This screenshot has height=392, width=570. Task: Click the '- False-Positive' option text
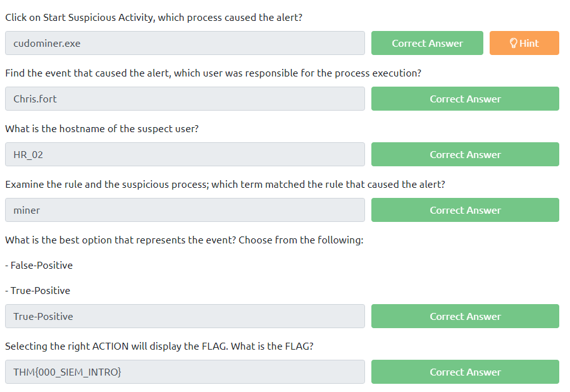pos(39,266)
